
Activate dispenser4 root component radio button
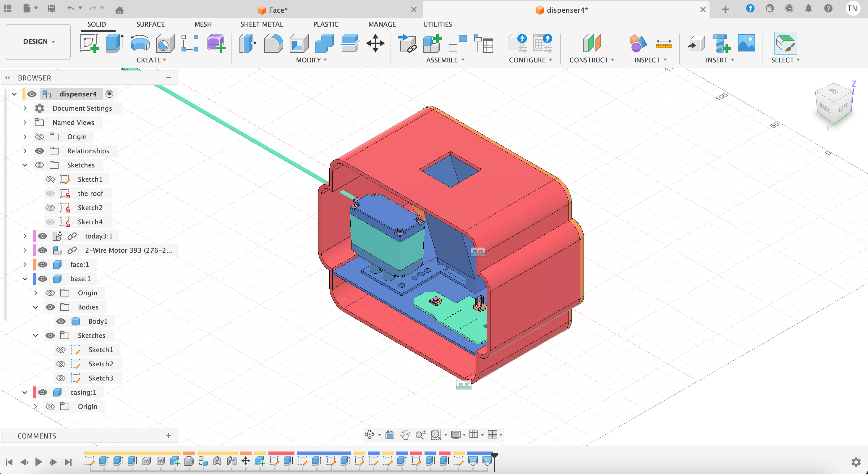(109, 94)
